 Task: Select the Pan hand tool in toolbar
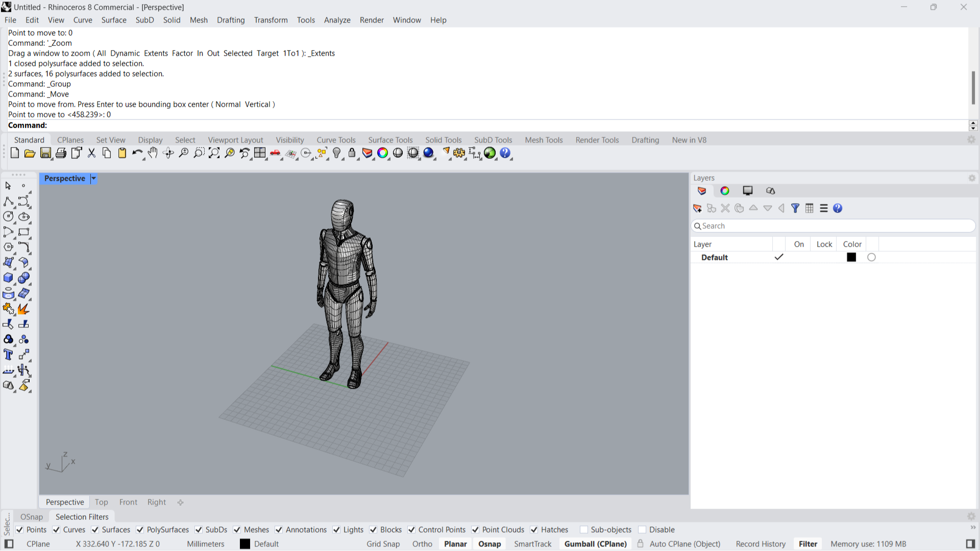(153, 153)
